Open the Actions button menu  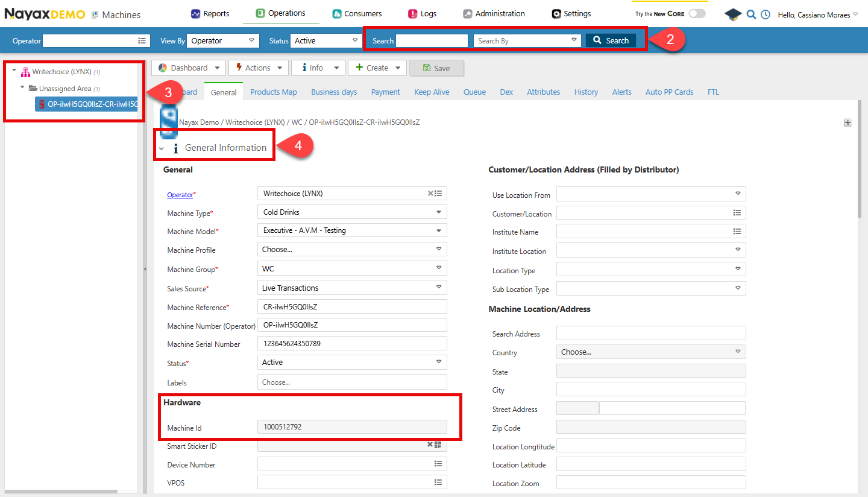click(x=259, y=68)
